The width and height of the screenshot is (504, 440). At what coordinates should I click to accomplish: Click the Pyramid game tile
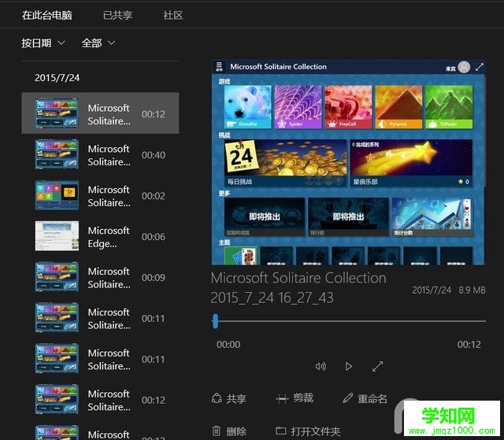click(398, 107)
